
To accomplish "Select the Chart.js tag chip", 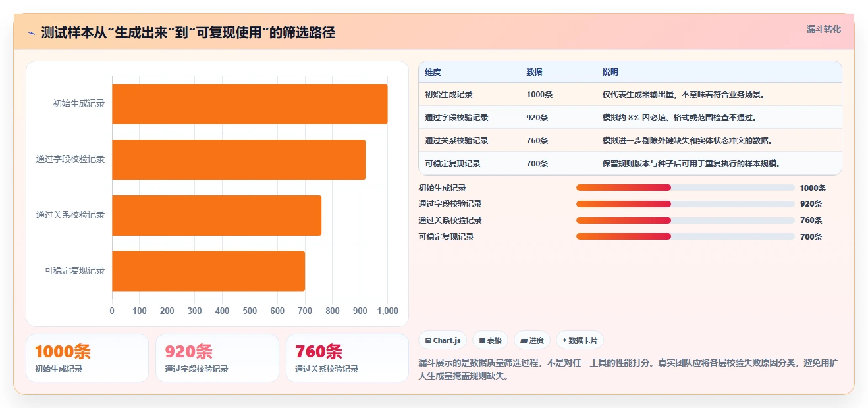I will pyautogui.click(x=443, y=340).
